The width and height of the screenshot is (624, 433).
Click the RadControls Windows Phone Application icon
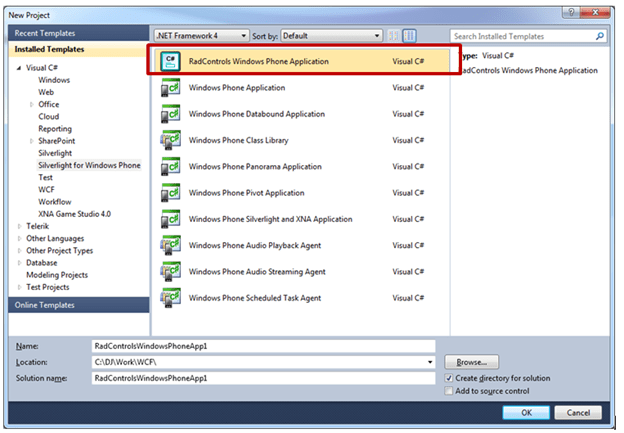[170, 62]
